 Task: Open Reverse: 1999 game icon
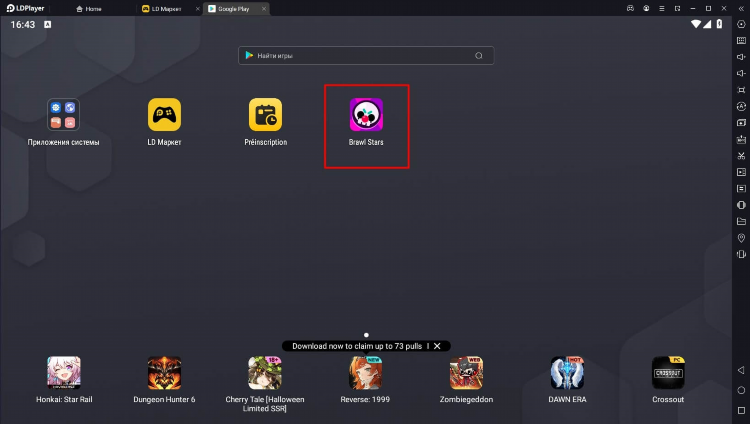pos(365,372)
